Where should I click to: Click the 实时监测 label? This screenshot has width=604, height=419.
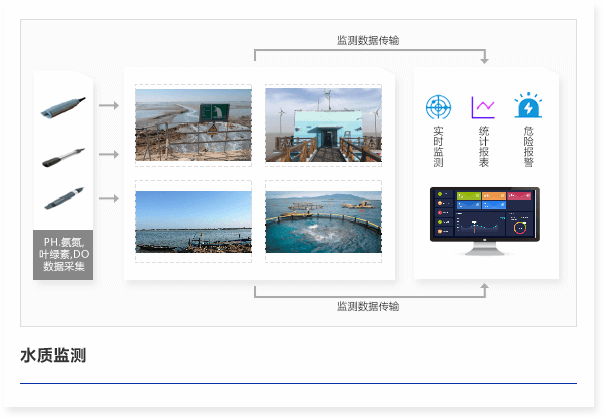pyautogui.click(x=438, y=146)
